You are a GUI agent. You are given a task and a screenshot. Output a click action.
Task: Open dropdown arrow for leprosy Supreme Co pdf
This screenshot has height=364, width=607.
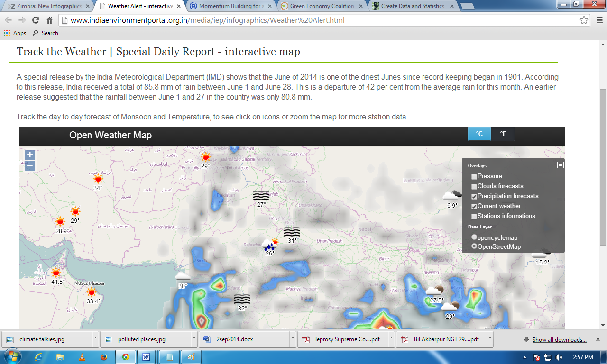[391, 339]
